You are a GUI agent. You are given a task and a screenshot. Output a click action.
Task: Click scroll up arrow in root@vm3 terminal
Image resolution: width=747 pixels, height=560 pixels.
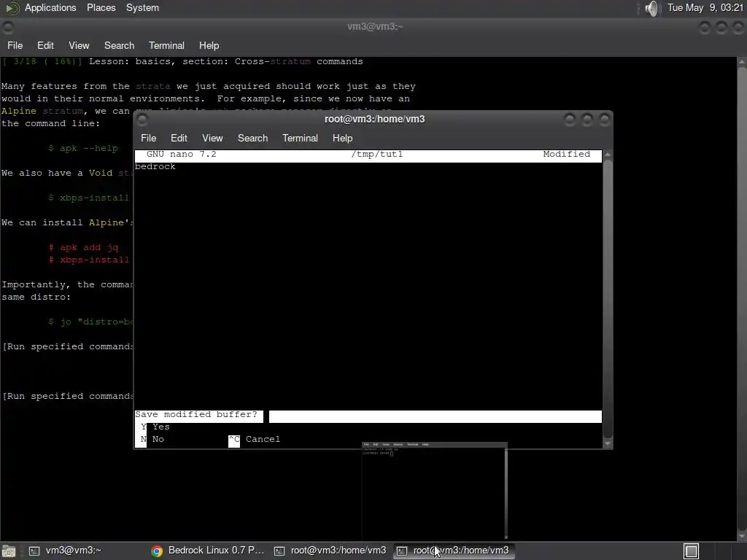[608, 155]
